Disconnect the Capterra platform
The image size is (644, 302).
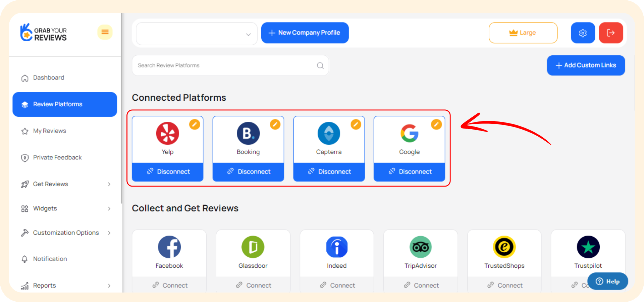pos(329,172)
